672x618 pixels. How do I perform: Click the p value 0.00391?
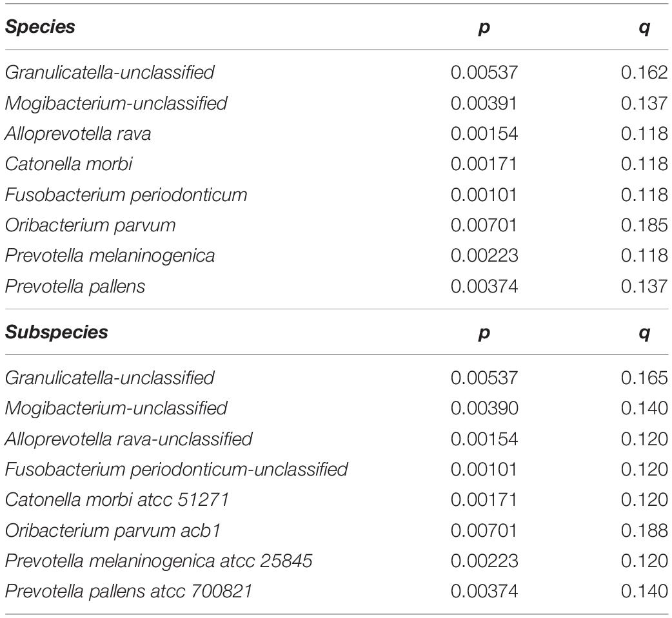click(484, 103)
